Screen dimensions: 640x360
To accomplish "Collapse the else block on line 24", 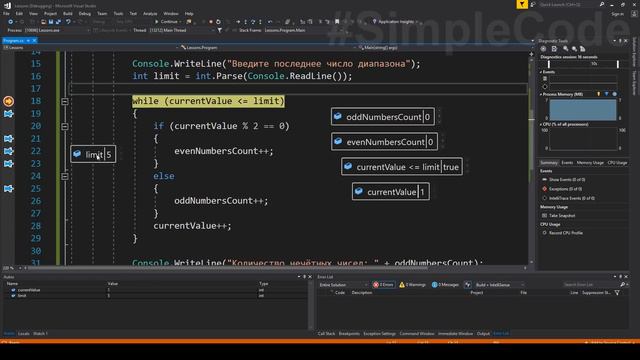I will pos(65,176).
